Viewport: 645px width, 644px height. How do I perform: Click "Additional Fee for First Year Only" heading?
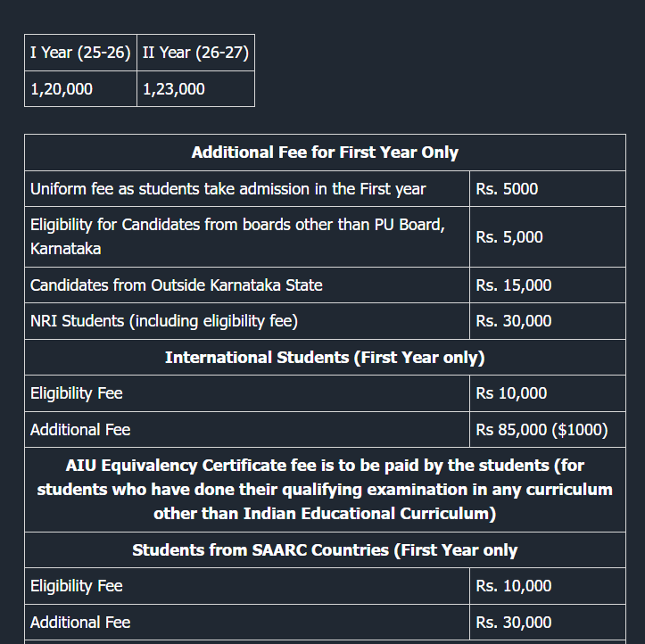pyautogui.click(x=325, y=153)
